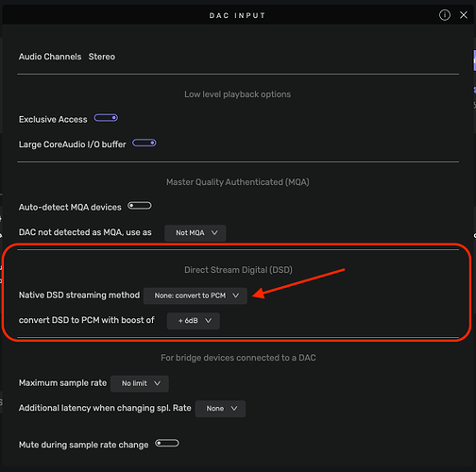Click convert DSD to PCM boost label
The image size is (476, 472).
[x=86, y=320]
